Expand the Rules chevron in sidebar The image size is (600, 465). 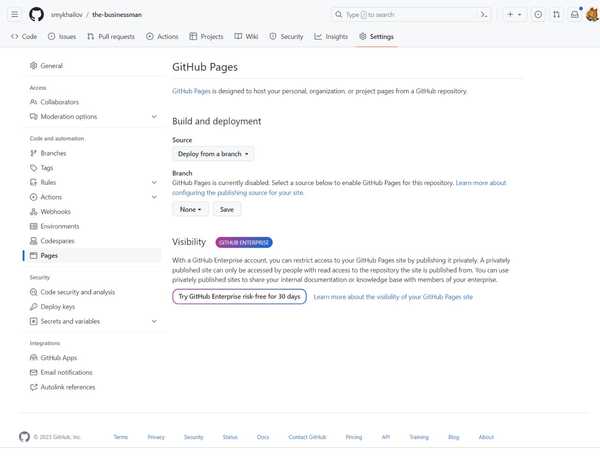154,182
